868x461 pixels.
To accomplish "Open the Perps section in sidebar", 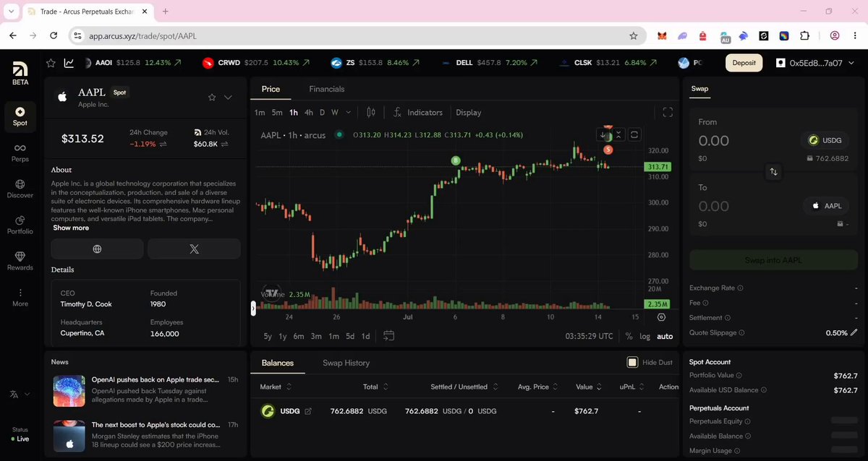I will (x=20, y=152).
